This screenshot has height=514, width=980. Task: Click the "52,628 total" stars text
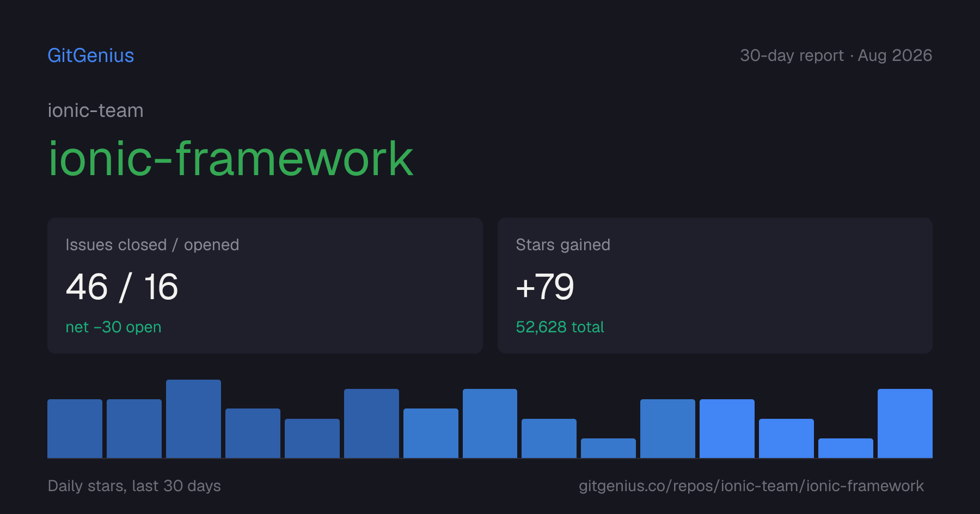coord(560,327)
